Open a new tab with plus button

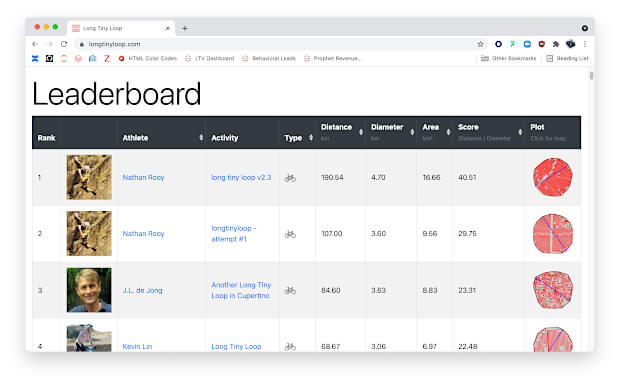tap(185, 28)
